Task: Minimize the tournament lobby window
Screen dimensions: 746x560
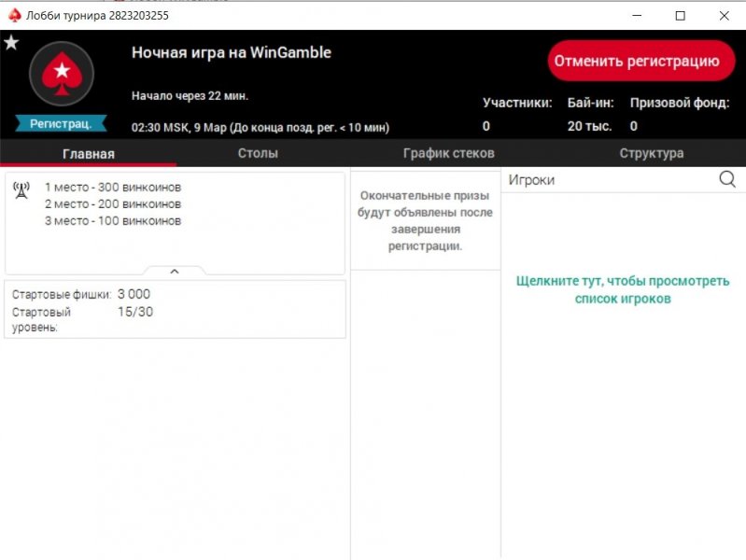Action: coord(637,16)
